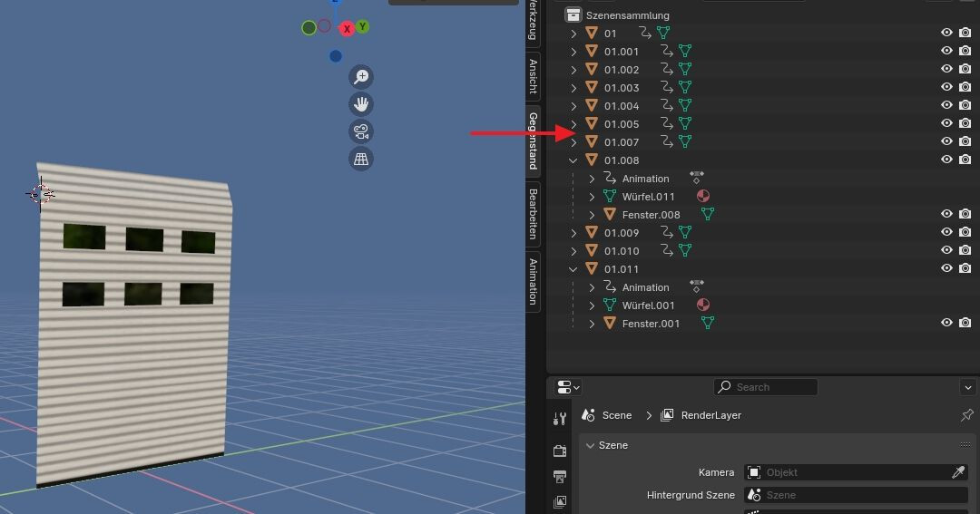Hide 01.008 in the viewport
Viewport: 980px width, 514px height.
coord(946,160)
